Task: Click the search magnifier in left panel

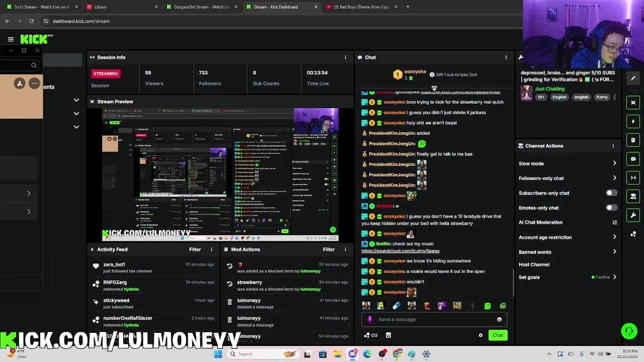Action: pos(34,65)
